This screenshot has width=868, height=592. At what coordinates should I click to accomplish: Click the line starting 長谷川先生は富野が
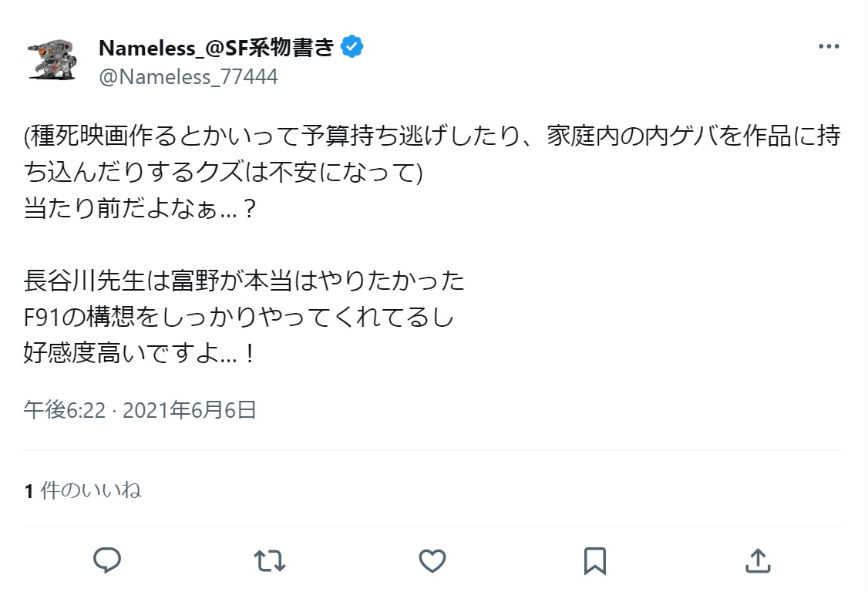[x=244, y=281]
